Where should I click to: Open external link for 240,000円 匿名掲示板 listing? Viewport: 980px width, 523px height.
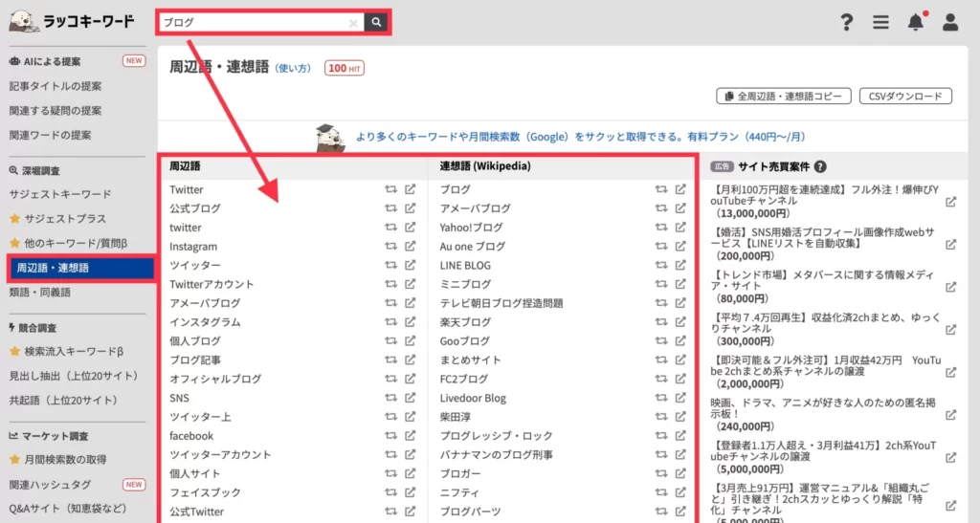950,415
